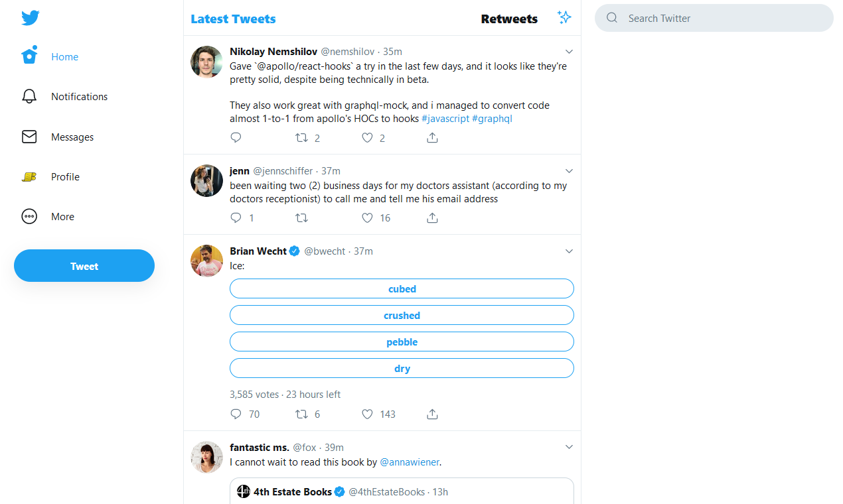Open the More options sidebar icon

pos(29,216)
